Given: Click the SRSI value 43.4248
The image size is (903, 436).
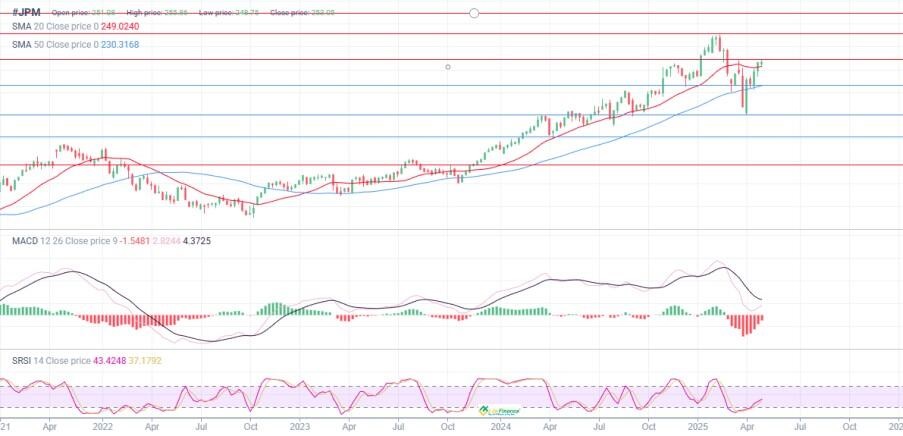Looking at the screenshot, I should pos(109,361).
